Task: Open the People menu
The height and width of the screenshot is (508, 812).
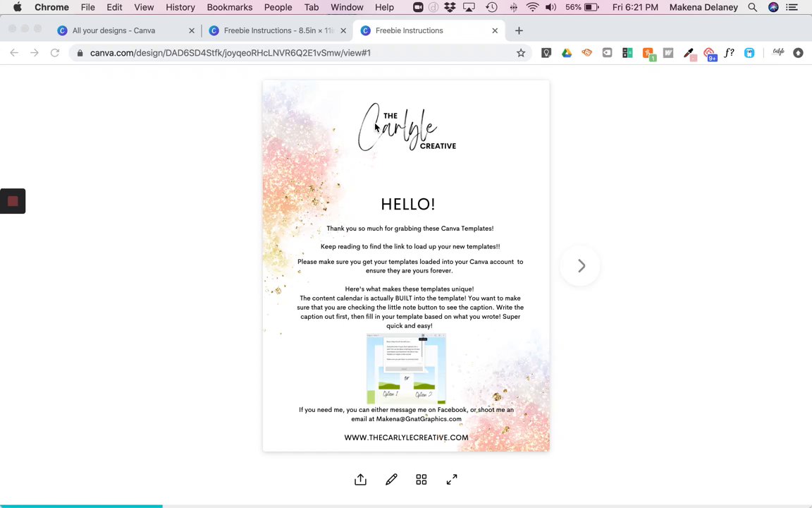Action: 278,7
